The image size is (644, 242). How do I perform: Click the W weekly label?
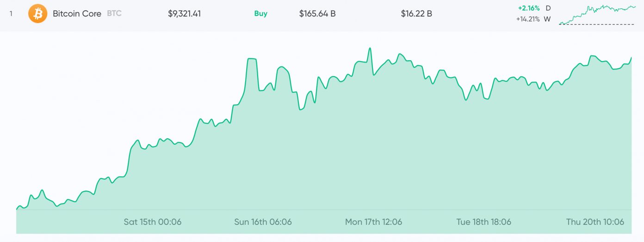(x=548, y=19)
